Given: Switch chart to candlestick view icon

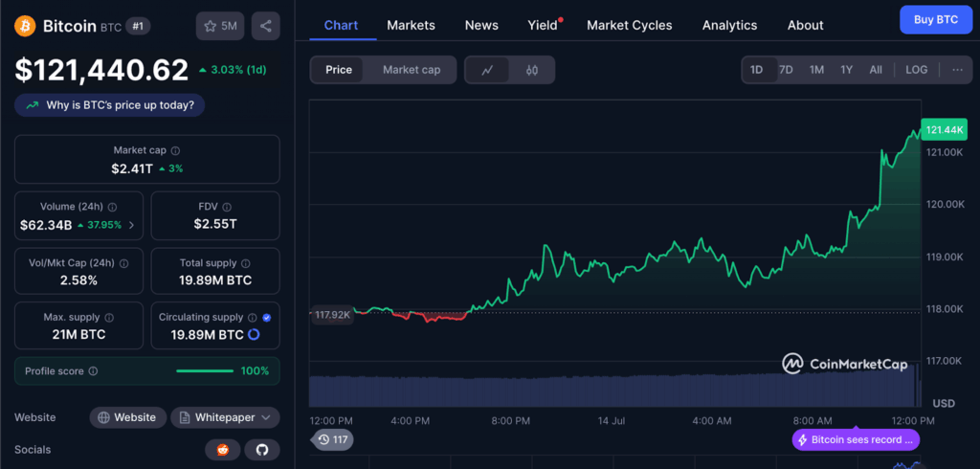Looking at the screenshot, I should click(532, 70).
